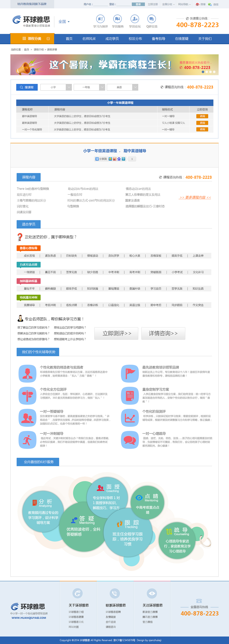
Task: Open the 学员论坛 icon
Action: click(x=135, y=19)
